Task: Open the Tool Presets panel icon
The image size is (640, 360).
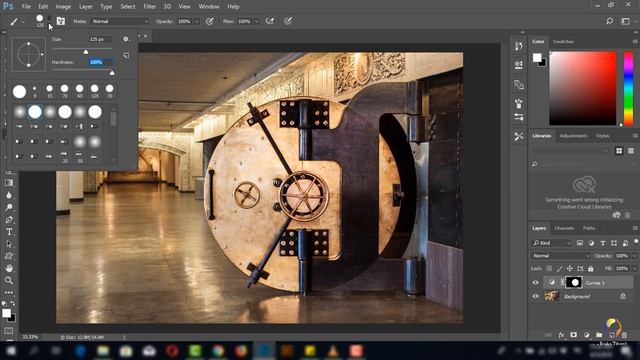Action: point(519,136)
